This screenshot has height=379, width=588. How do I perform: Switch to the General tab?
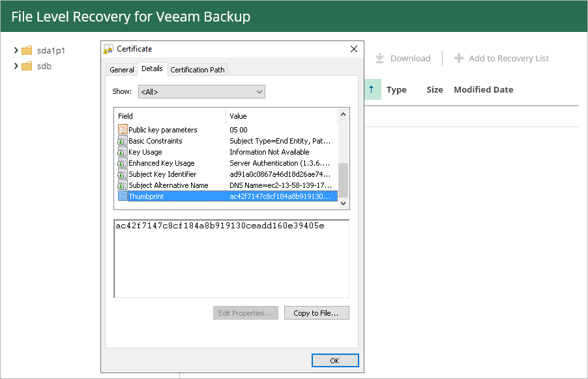click(x=122, y=70)
